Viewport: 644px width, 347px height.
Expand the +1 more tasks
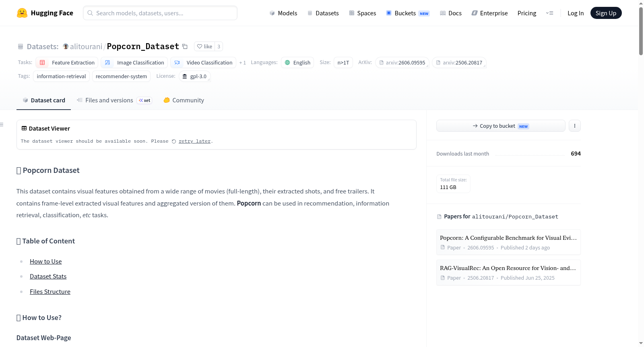pos(242,62)
